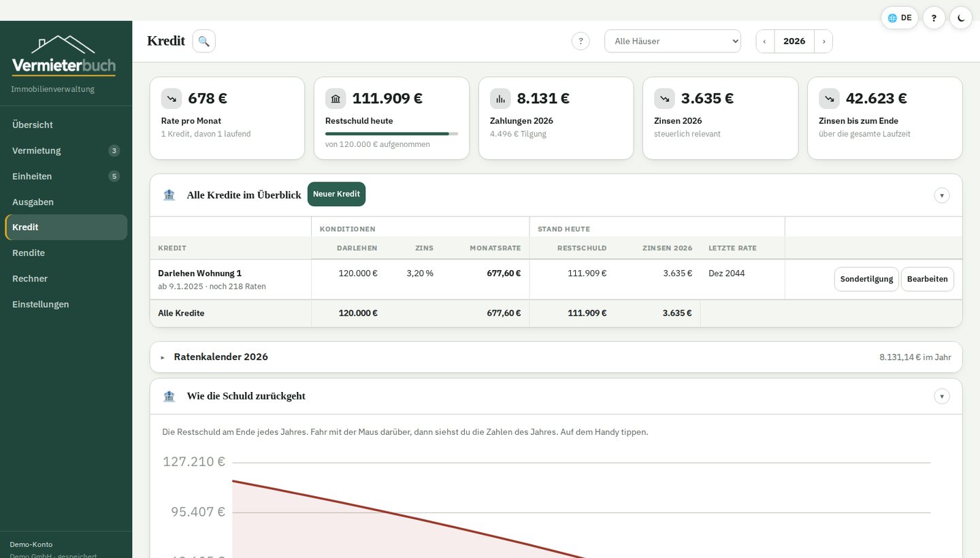Click the Neuer Kredit button

(336, 194)
